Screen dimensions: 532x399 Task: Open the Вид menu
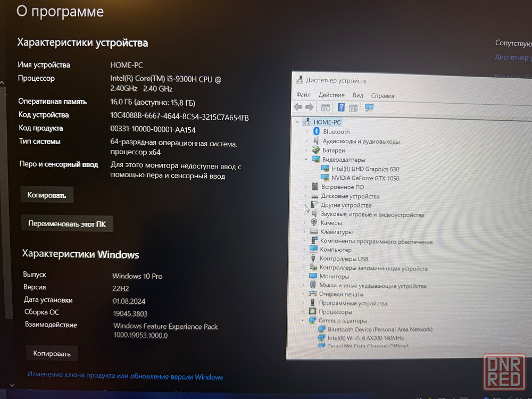[x=358, y=95]
